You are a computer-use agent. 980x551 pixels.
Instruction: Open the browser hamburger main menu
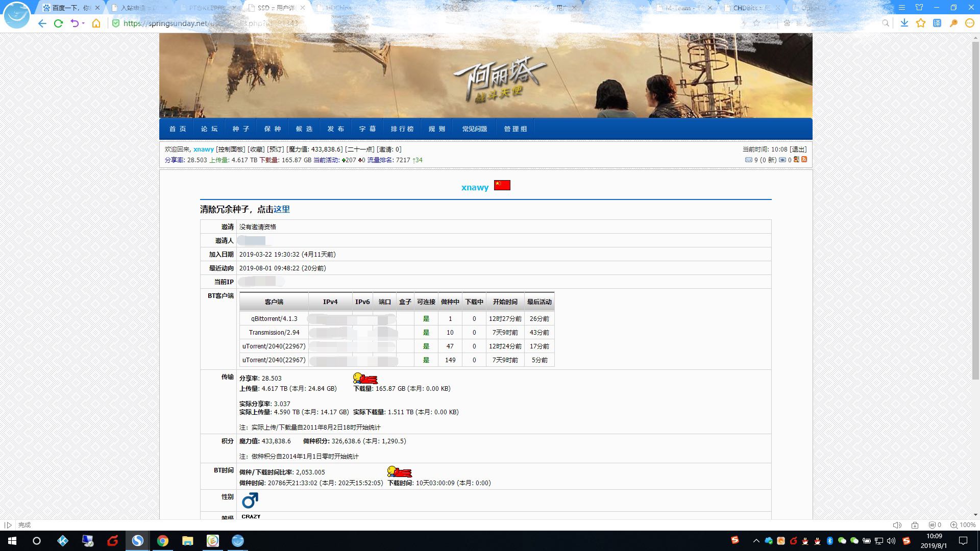point(902,8)
